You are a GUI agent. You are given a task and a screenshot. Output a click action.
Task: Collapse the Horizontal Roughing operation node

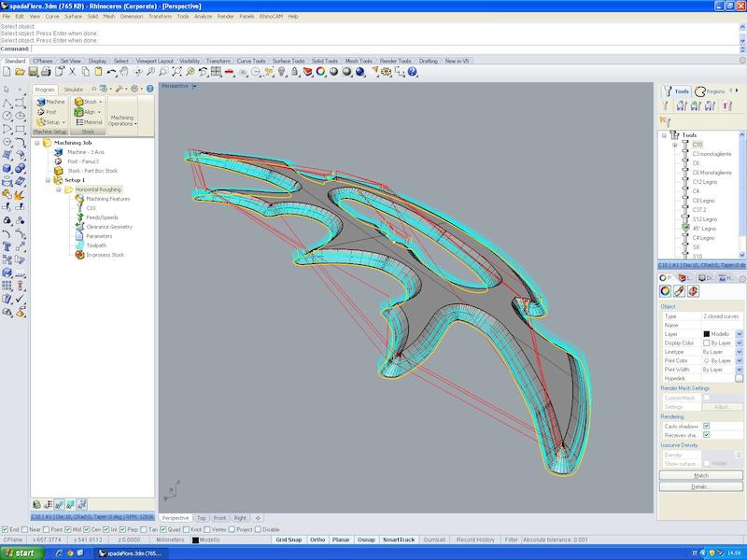tap(59, 189)
